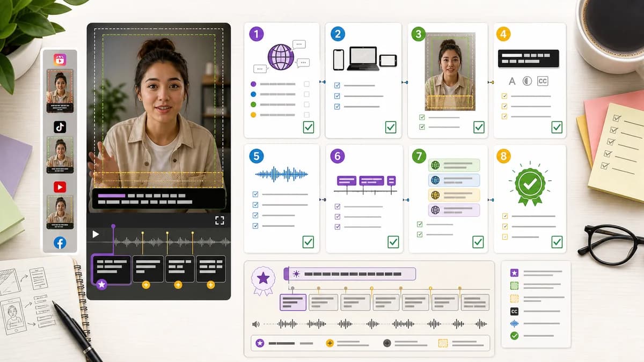Select the blue audio waveform on card 5
644x362 pixels.
(x=281, y=174)
